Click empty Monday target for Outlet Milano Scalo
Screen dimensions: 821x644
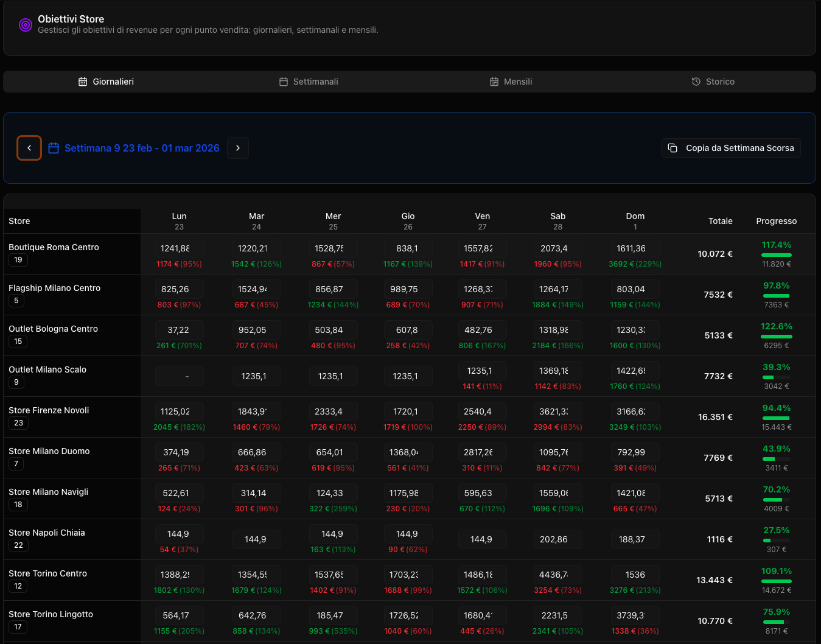click(x=179, y=376)
